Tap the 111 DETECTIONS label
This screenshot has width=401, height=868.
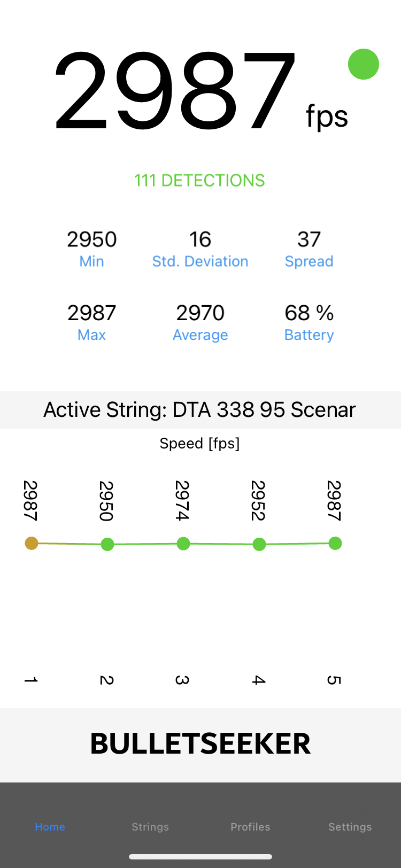pos(199,181)
